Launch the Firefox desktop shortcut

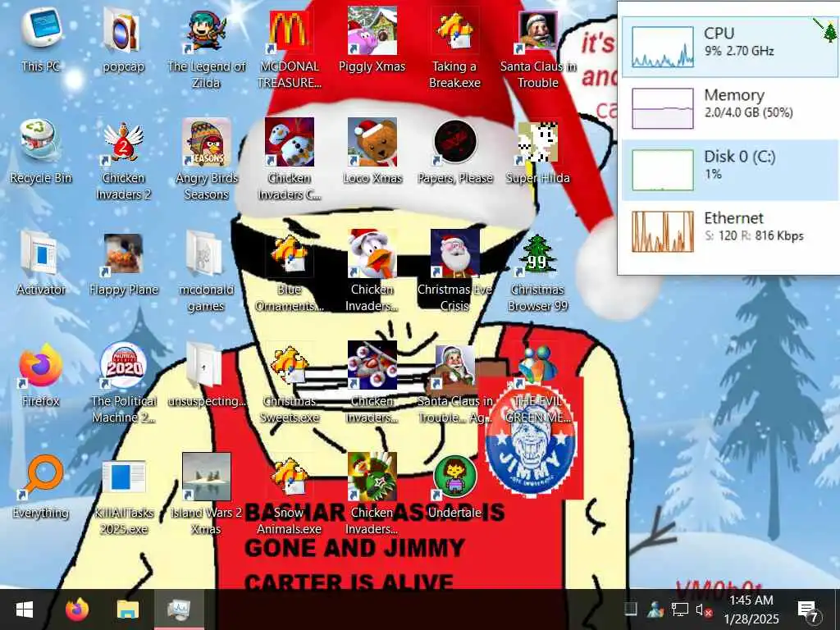[x=41, y=375]
